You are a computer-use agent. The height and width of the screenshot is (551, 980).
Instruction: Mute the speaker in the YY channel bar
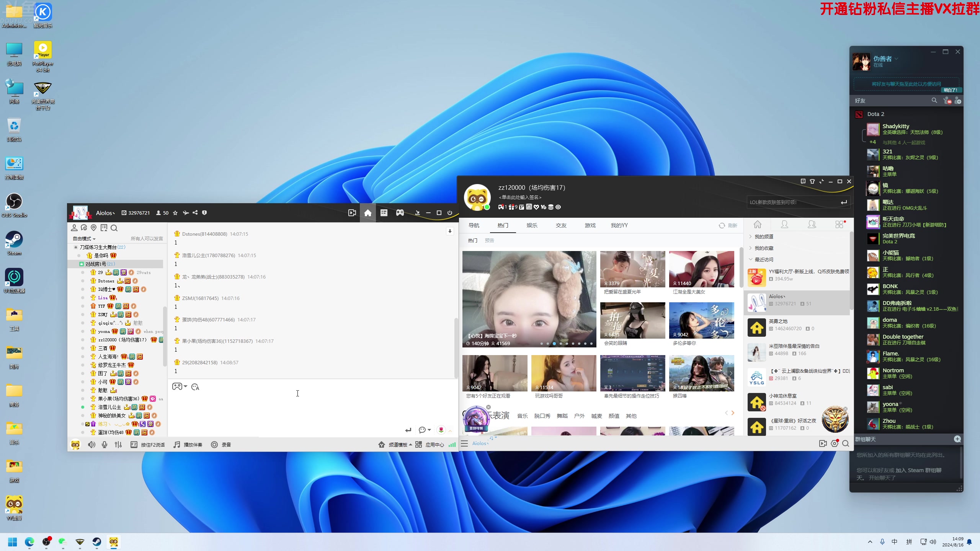[91, 445]
